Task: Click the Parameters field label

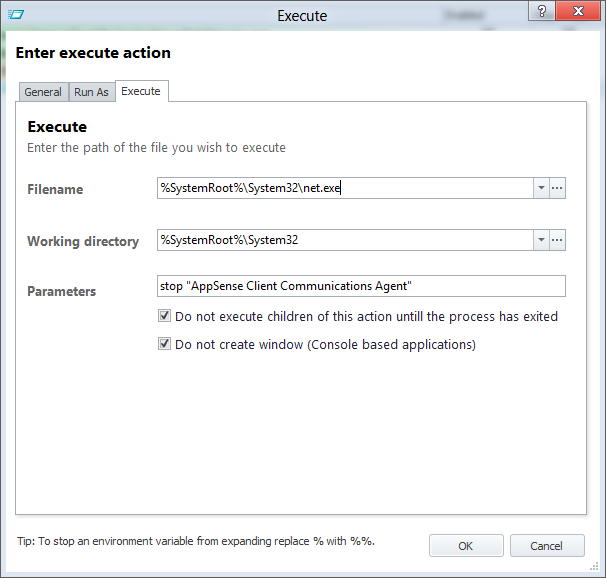Action: (x=61, y=291)
